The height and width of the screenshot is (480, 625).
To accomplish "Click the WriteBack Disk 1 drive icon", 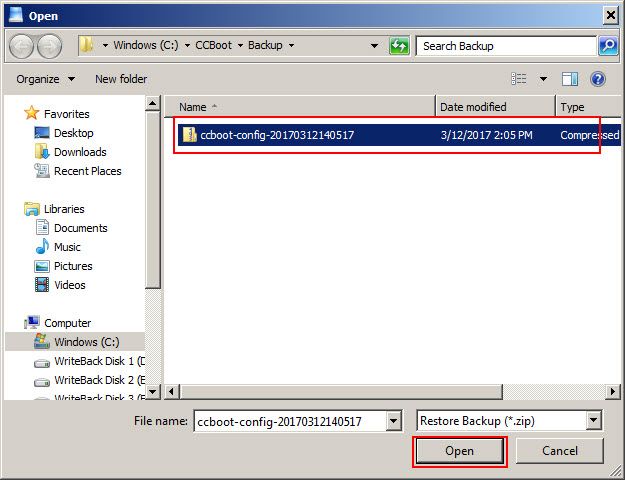I will tap(42, 363).
